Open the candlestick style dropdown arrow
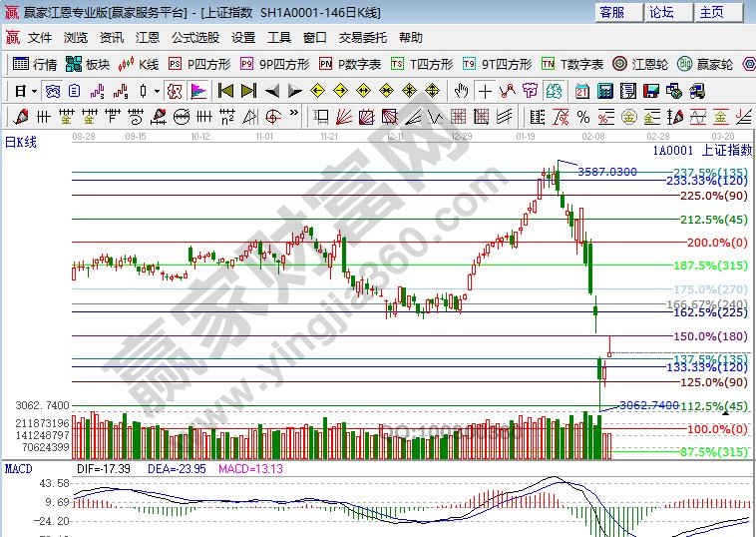This screenshot has height=537, width=756. click(x=157, y=91)
